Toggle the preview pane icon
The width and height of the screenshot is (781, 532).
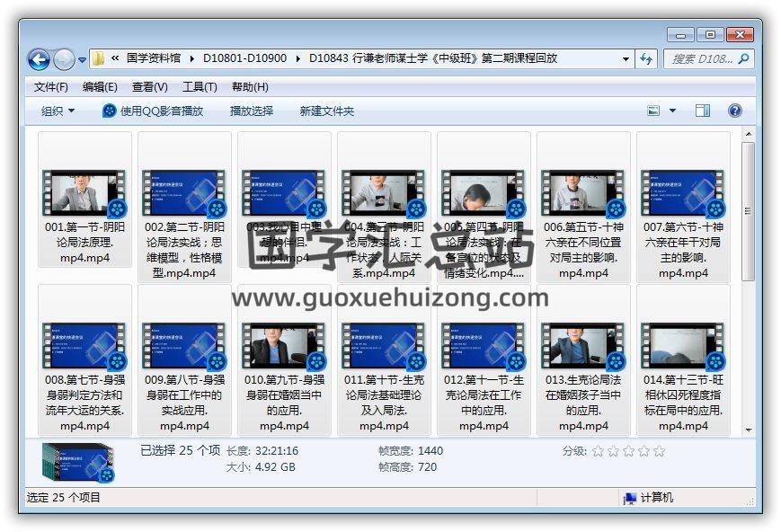pyautogui.click(x=703, y=111)
